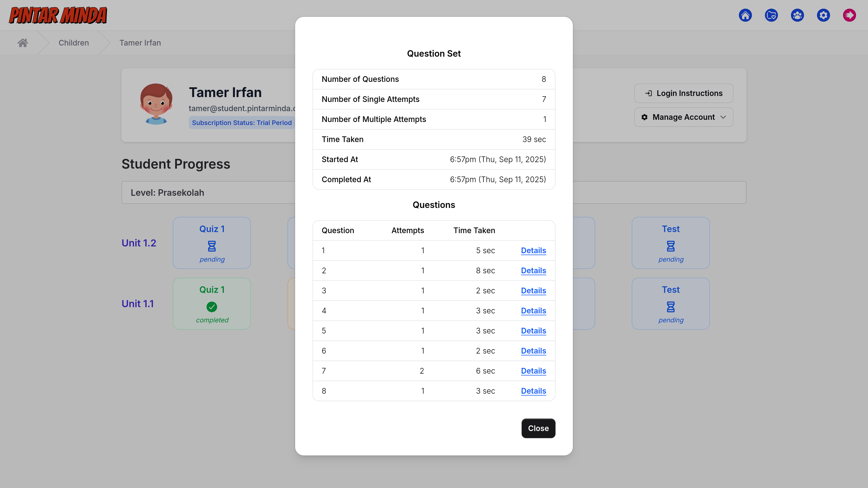This screenshot has width=868, height=488.
Task: Click Tamer Irfan's avatar picture
Action: coord(156,104)
